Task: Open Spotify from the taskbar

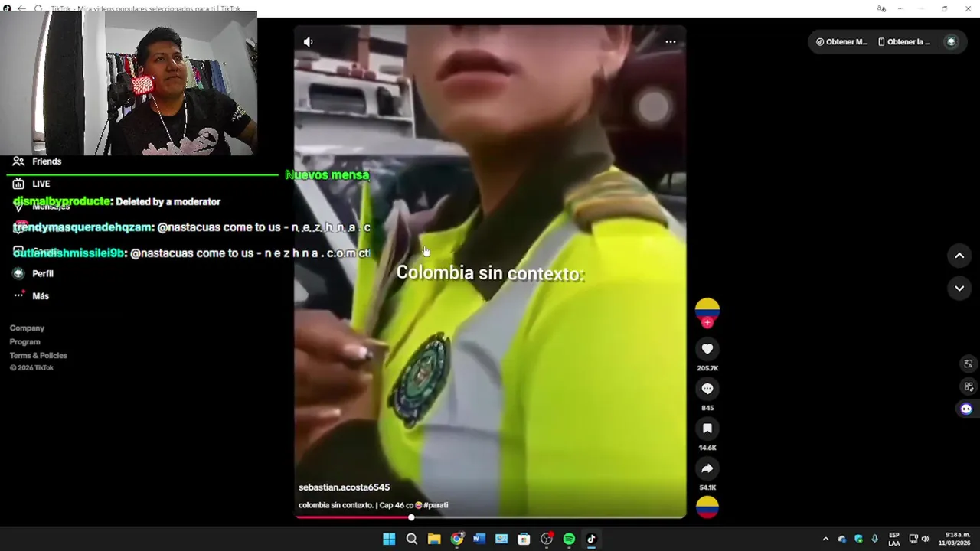Action: coord(569,539)
